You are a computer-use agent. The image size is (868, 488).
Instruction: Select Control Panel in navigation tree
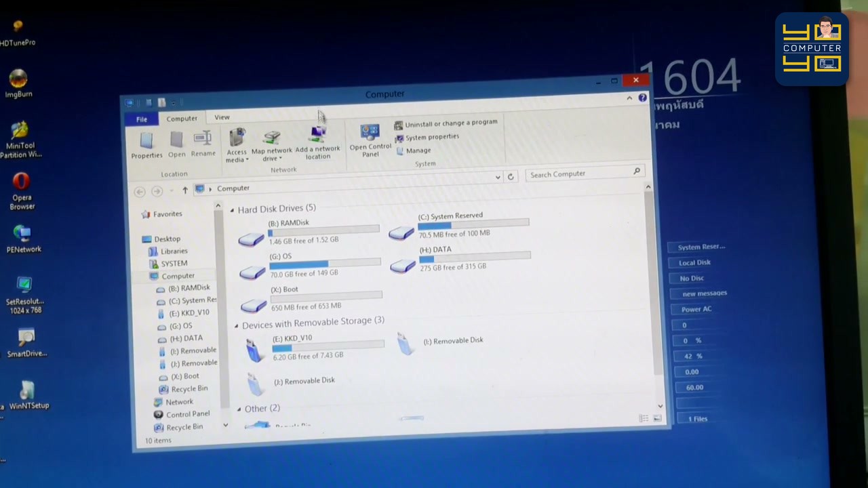[182, 414]
